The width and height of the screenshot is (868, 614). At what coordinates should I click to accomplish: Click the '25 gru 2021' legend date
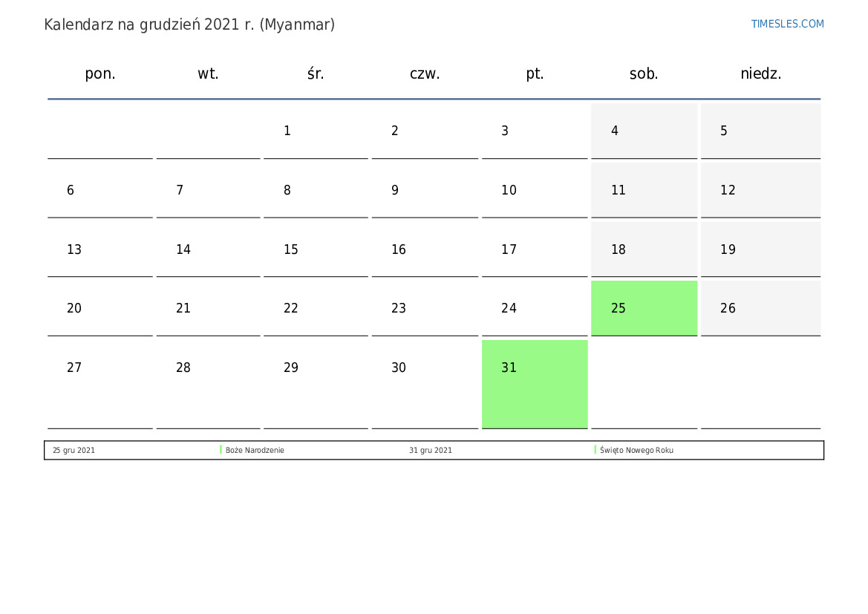(x=74, y=450)
